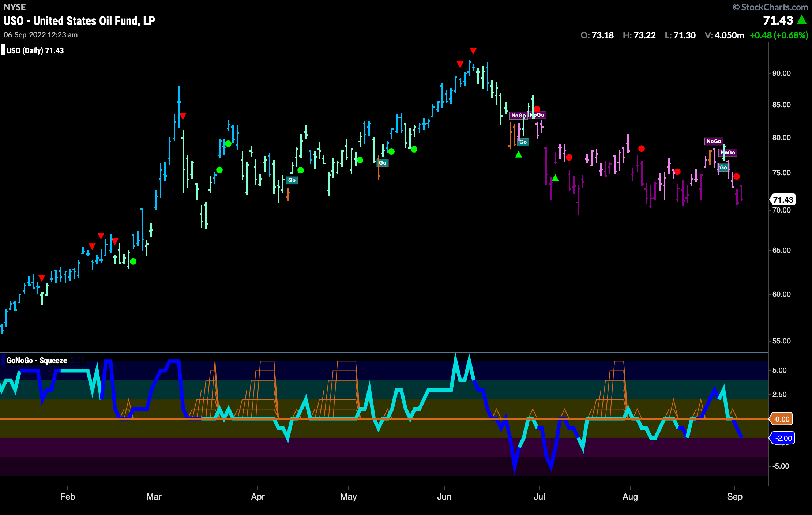The width and height of the screenshot is (812, 515).
Task: Click the 71.43 current price tag on axis
Action: (783, 200)
